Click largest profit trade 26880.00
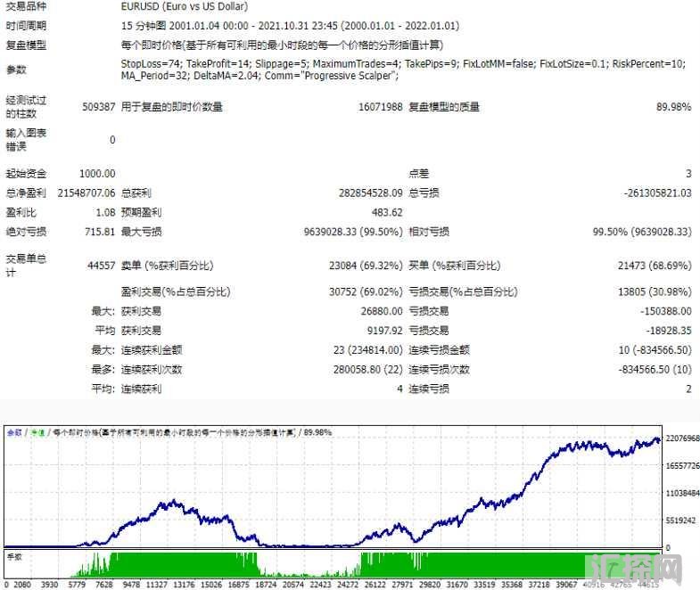Screen dimensions: 700x590 382,311
